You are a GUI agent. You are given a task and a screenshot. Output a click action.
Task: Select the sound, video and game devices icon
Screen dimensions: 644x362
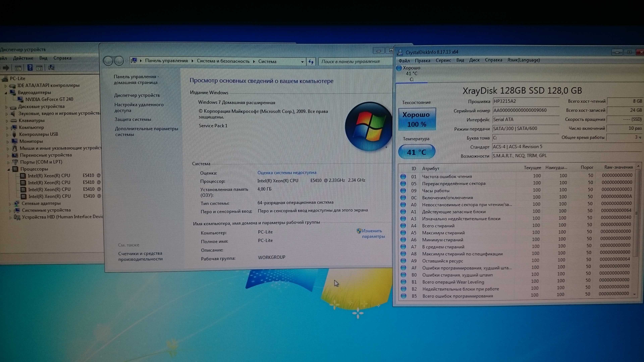13,114
